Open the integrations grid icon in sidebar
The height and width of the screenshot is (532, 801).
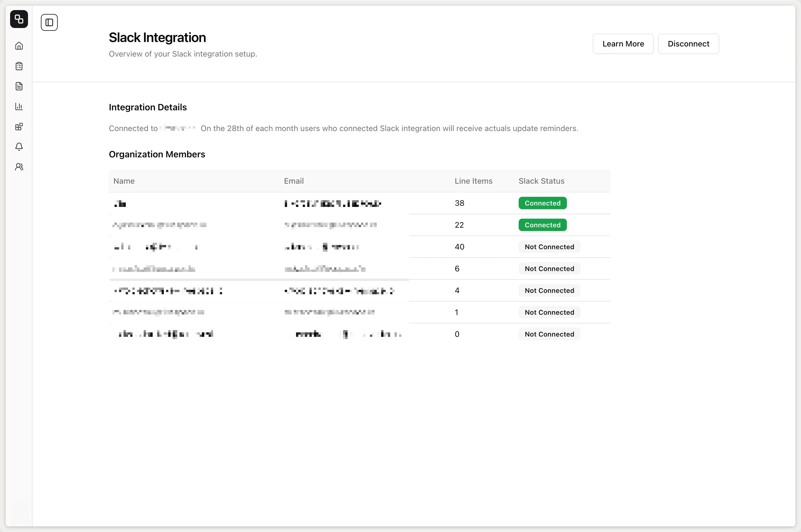click(x=19, y=127)
